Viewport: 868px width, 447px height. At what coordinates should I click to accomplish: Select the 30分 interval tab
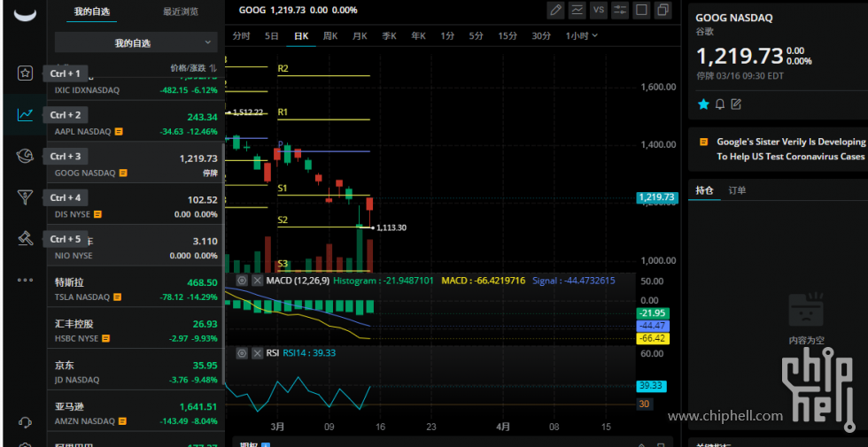541,35
